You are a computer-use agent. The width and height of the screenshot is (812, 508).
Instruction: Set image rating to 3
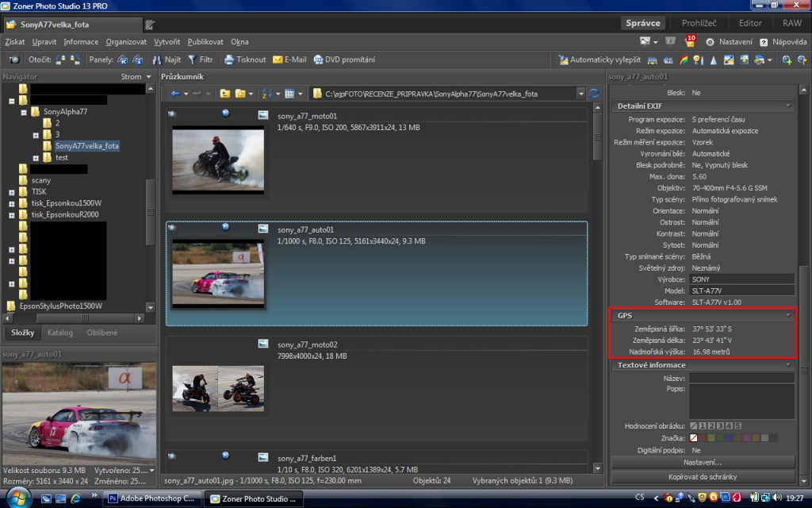[720, 426]
